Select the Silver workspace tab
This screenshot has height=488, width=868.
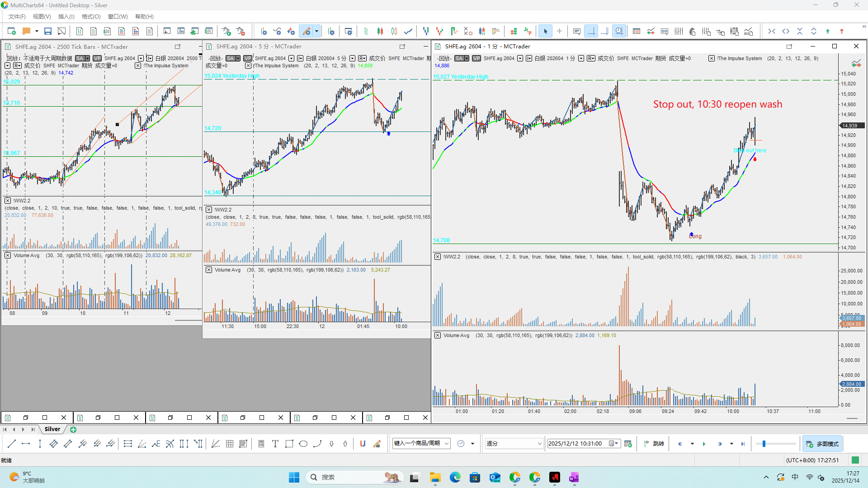tap(52, 429)
